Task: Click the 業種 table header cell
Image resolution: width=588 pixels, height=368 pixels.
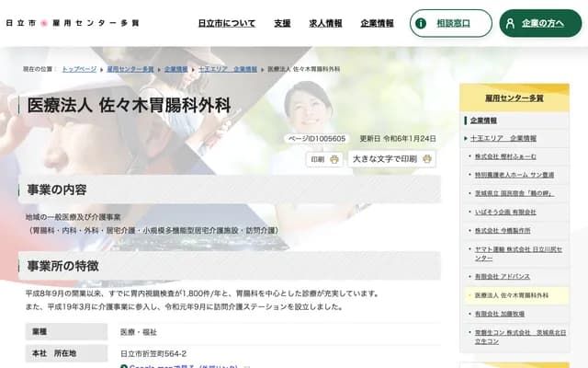Action: [x=66, y=332]
